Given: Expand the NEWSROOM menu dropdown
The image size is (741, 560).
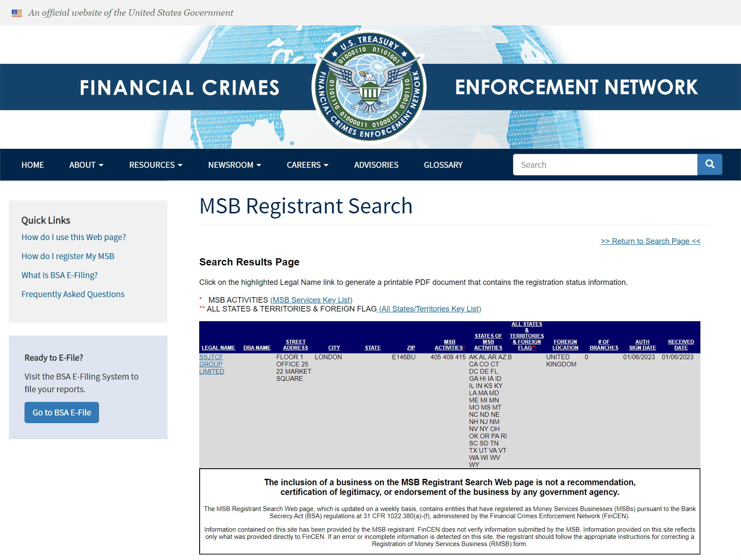Looking at the screenshot, I should click(235, 165).
